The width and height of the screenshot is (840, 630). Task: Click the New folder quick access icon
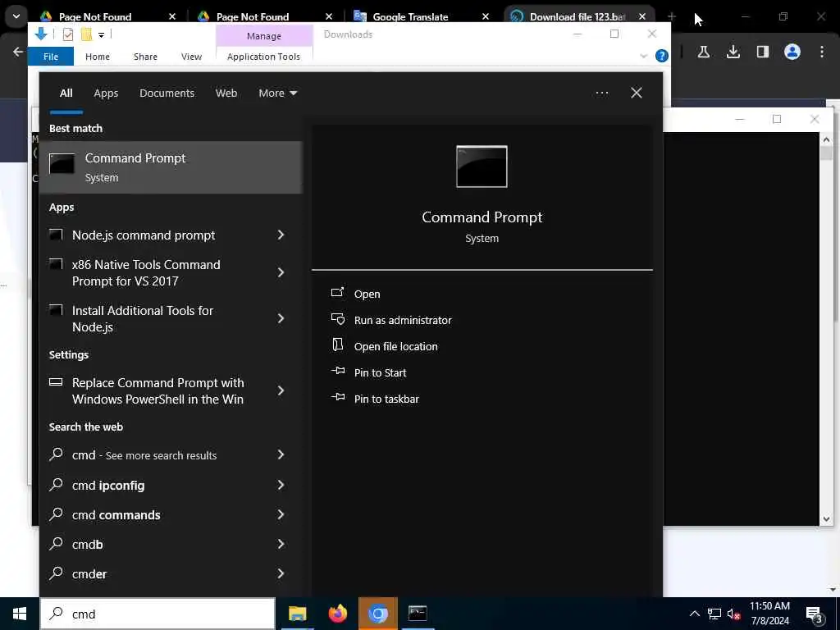[x=86, y=34]
